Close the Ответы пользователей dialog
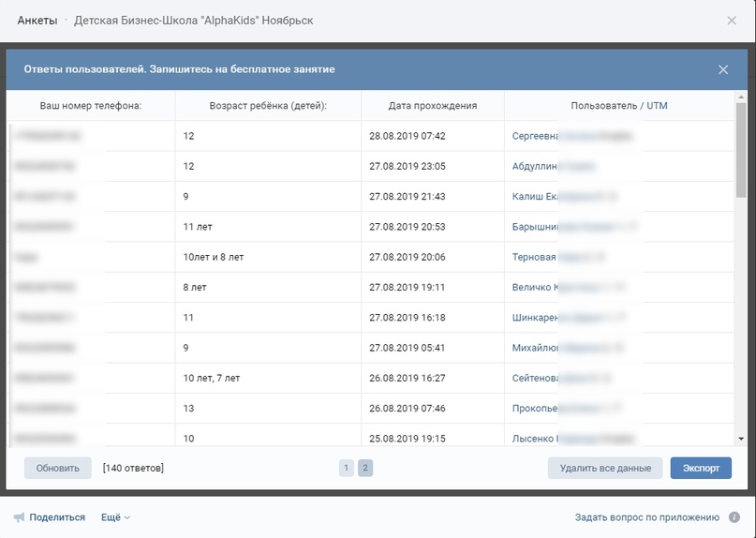The height and width of the screenshot is (538, 756). coord(723,69)
